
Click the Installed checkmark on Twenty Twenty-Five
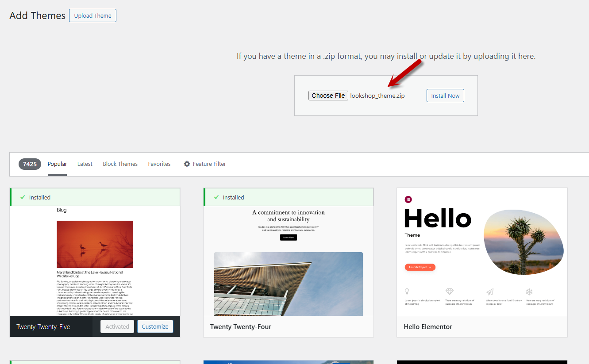[x=23, y=197]
